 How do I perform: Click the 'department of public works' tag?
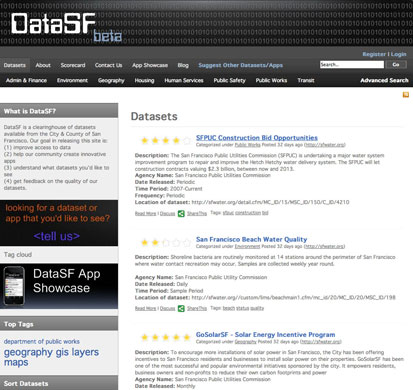42,342
